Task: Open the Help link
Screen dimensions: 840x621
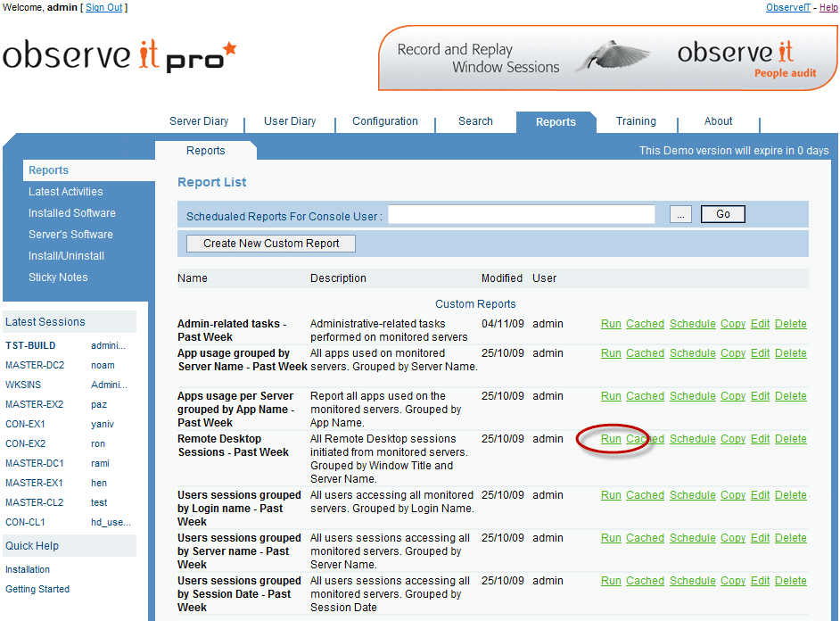Action: tap(828, 7)
